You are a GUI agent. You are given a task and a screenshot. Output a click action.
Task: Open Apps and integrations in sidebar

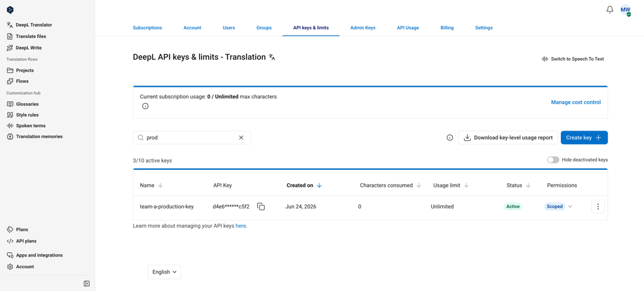pos(35,255)
